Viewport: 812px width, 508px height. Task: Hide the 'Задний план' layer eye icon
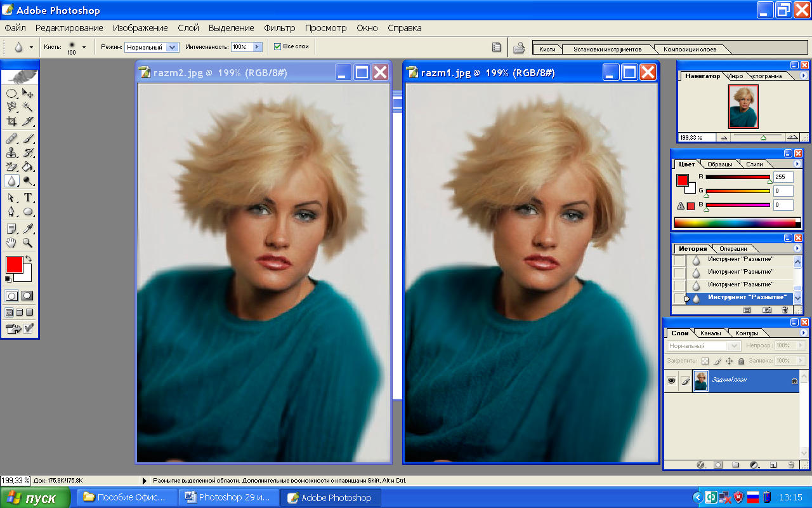[671, 381]
